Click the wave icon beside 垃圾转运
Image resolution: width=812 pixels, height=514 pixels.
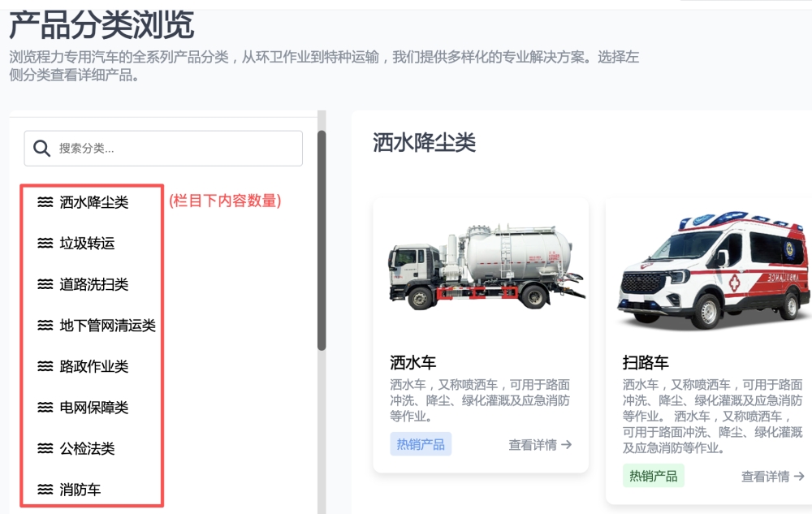pos(45,244)
